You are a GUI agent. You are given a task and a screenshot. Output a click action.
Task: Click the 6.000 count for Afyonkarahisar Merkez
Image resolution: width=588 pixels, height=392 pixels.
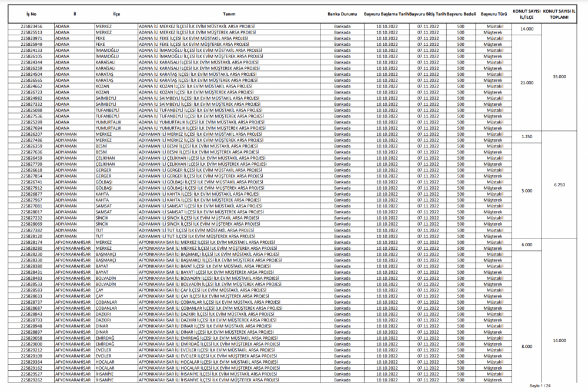(x=527, y=245)
